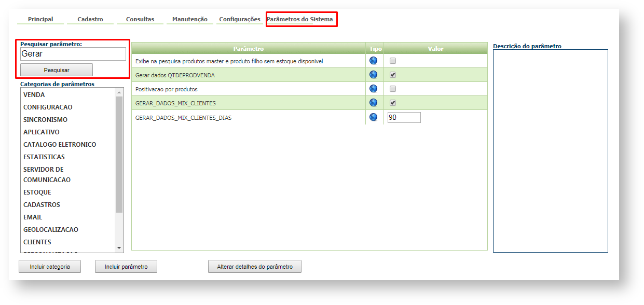Select the ESTATISTICAS category

pyautogui.click(x=44, y=157)
